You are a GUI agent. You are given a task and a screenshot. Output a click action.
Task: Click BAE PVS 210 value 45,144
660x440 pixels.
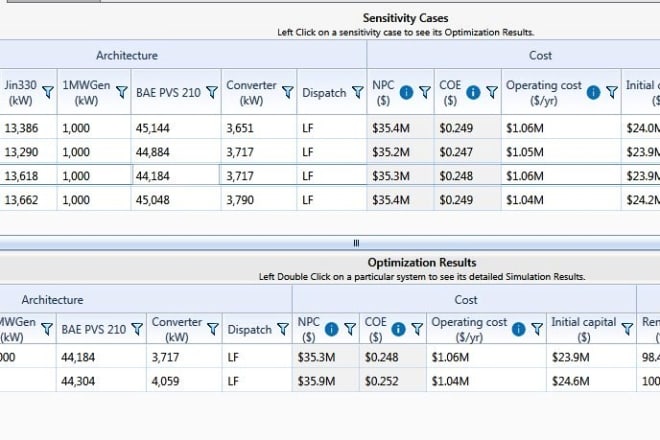(x=152, y=128)
